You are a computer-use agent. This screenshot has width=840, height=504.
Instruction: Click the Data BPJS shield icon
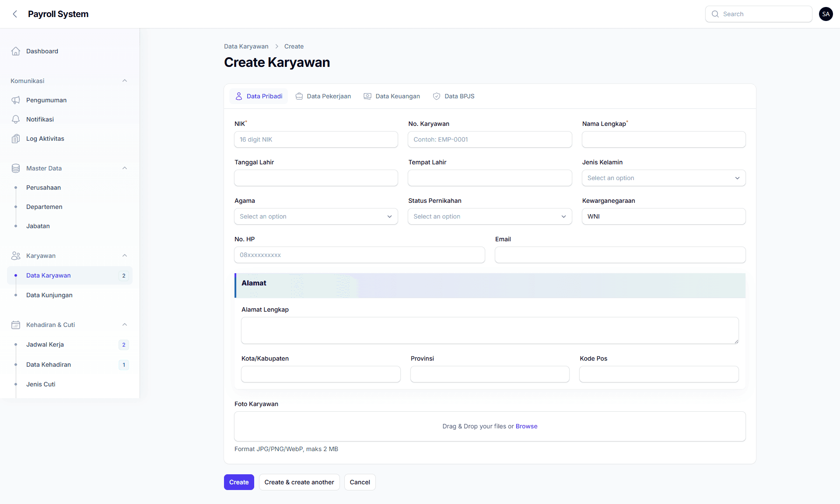coord(437,96)
